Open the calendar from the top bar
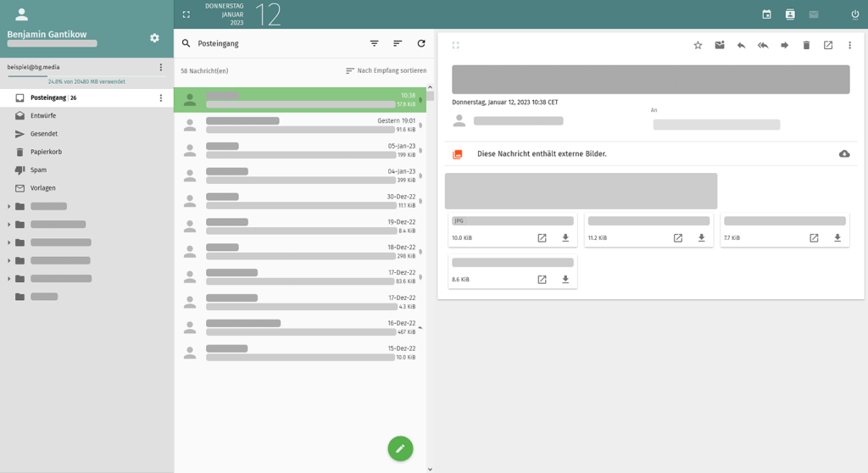The width and height of the screenshot is (868, 473). [766, 14]
